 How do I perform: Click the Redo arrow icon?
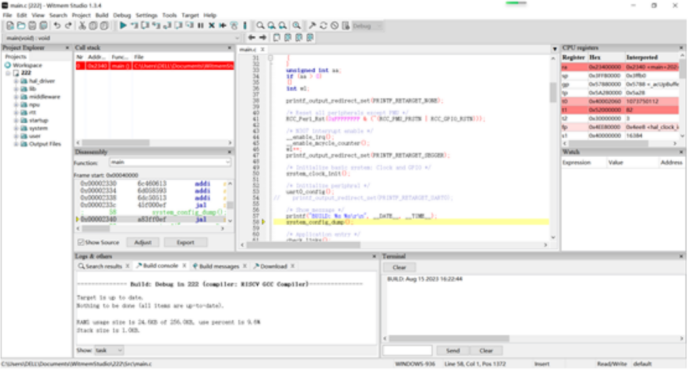pyautogui.click(x=68, y=26)
